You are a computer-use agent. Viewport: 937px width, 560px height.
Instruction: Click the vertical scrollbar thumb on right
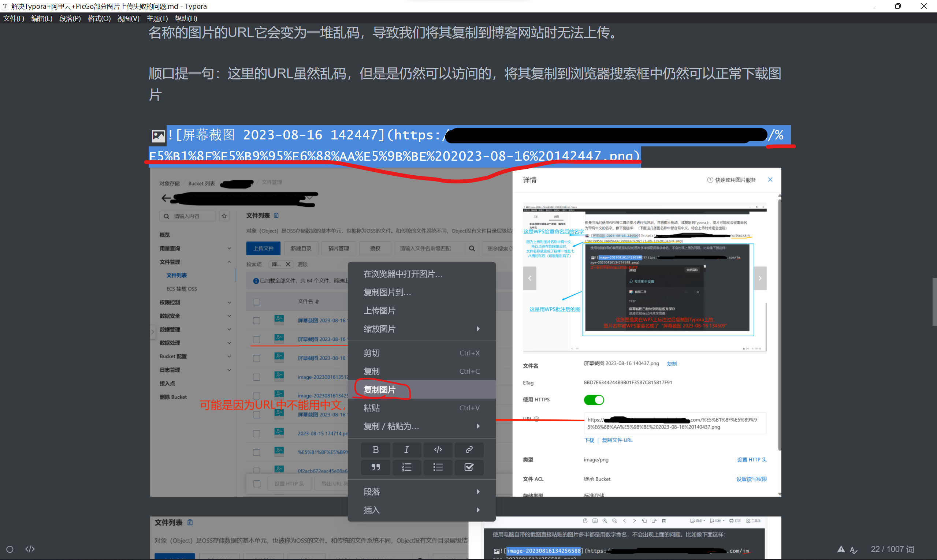pyautogui.click(x=934, y=302)
